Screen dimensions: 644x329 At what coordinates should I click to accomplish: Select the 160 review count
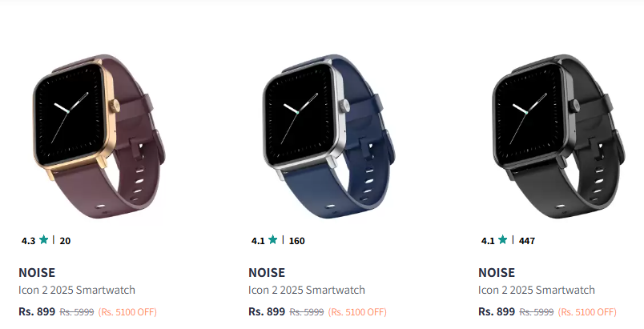pos(297,241)
